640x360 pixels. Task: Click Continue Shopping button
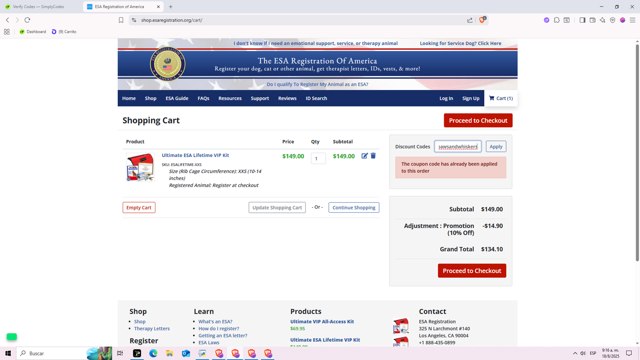[x=353, y=207]
